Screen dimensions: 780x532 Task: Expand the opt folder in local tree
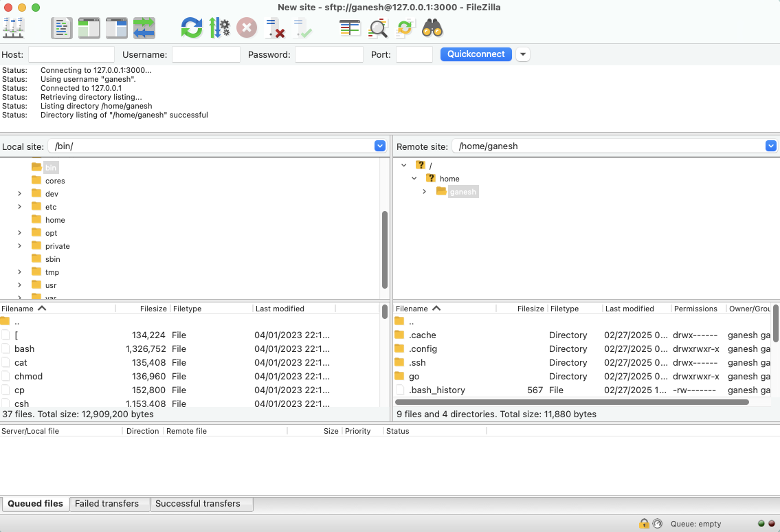coord(19,232)
